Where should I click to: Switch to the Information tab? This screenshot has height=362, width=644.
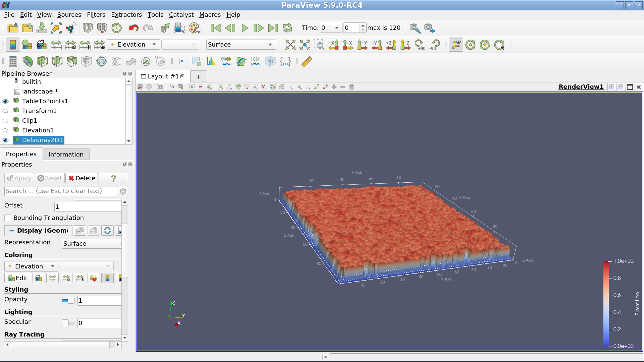(x=66, y=154)
